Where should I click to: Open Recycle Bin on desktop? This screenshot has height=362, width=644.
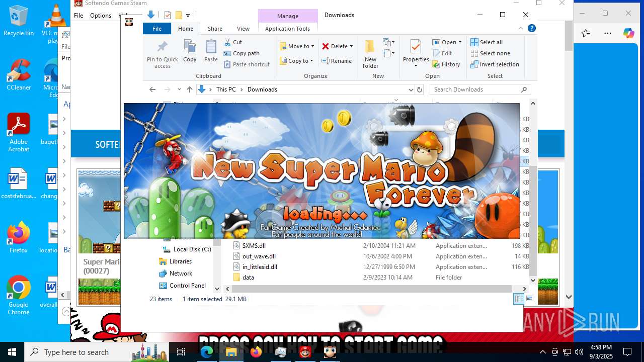pyautogui.click(x=19, y=21)
